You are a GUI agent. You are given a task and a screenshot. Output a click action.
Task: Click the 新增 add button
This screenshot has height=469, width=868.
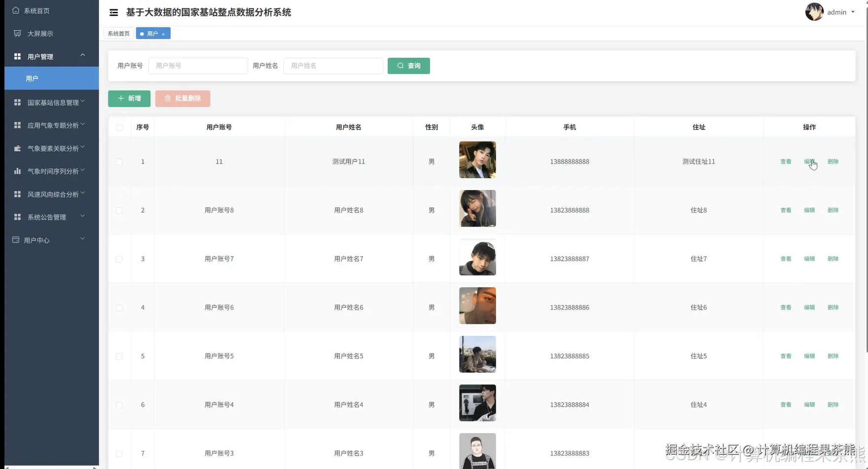[129, 98]
